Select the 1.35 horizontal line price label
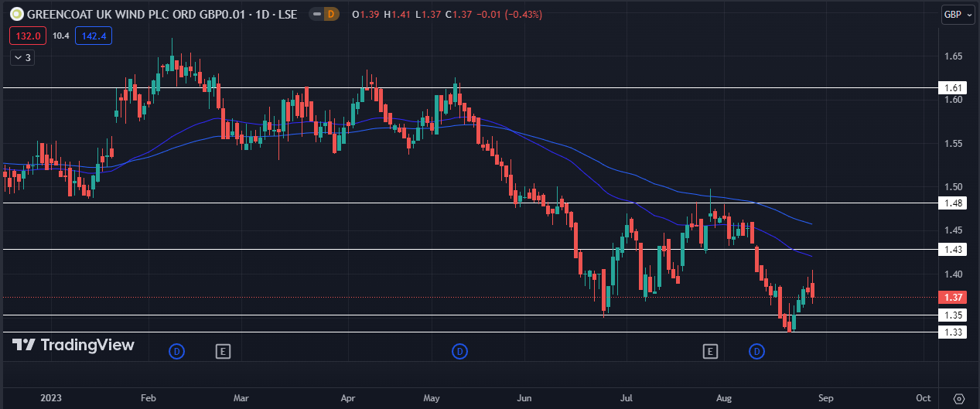The height and width of the screenshot is (409, 980). click(x=953, y=315)
